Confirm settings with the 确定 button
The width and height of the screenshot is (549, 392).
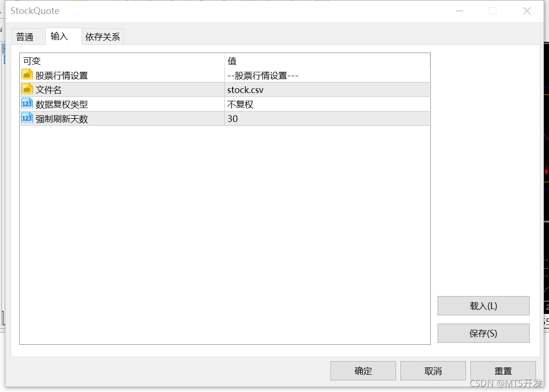click(x=363, y=370)
